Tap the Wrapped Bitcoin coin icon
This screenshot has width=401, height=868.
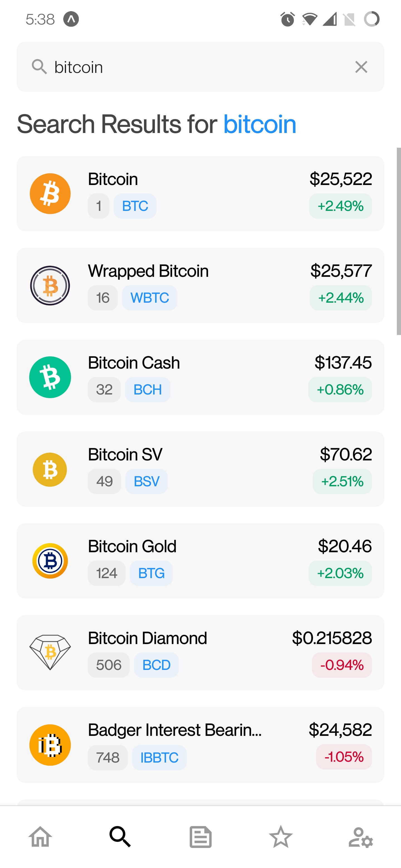click(x=50, y=285)
